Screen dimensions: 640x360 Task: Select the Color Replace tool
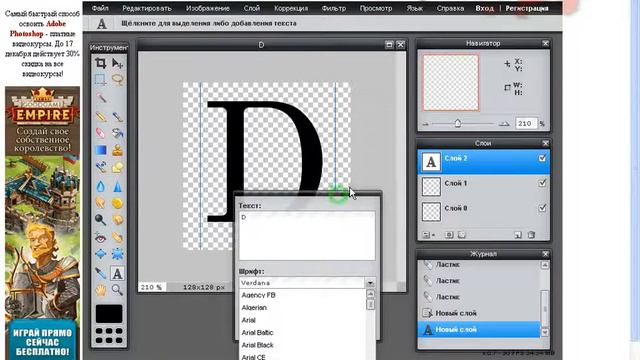coord(100,167)
